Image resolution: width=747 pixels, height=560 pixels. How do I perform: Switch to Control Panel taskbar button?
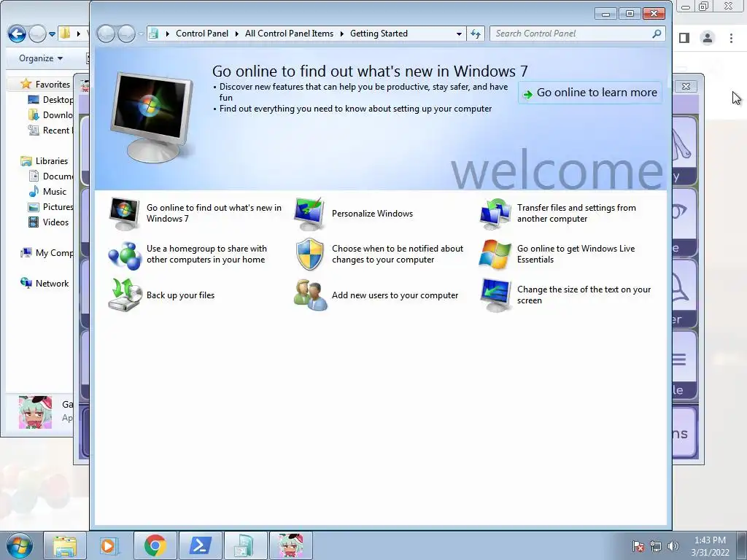pos(245,545)
